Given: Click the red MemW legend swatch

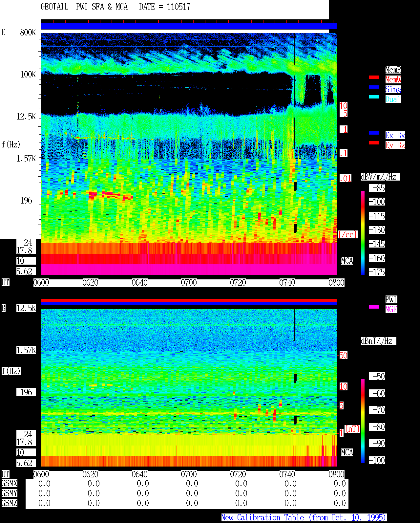Looking at the screenshot, I should [374, 77].
